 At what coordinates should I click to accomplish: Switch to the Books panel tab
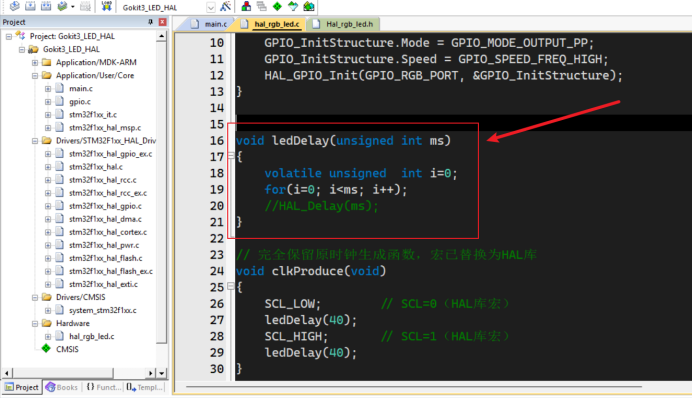(x=61, y=388)
